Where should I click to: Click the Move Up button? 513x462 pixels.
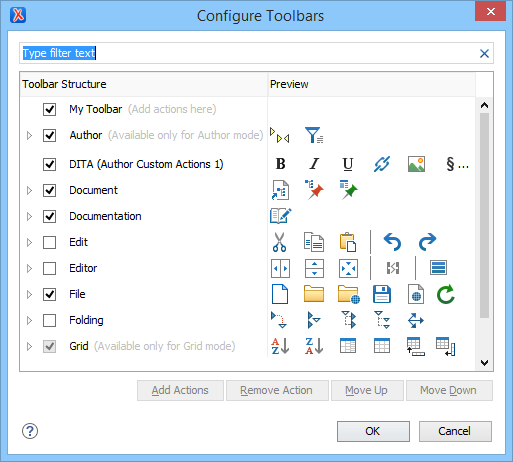(367, 390)
